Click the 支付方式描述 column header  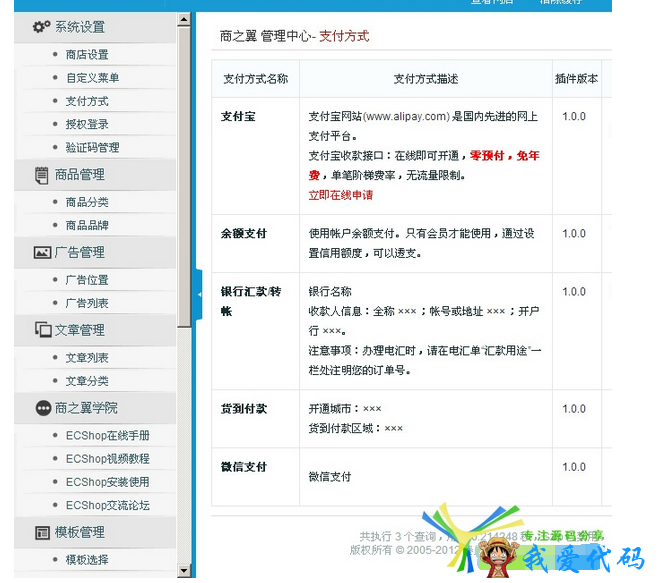point(426,79)
